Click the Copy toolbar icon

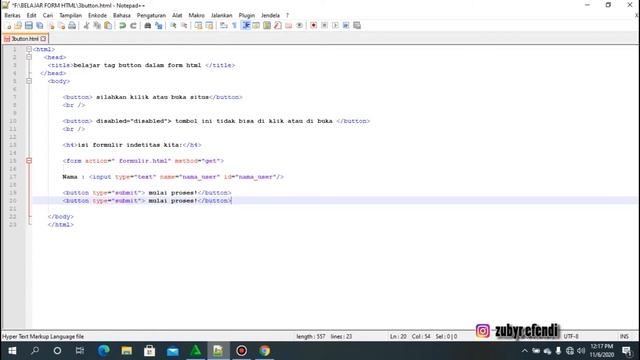pos(97,26)
